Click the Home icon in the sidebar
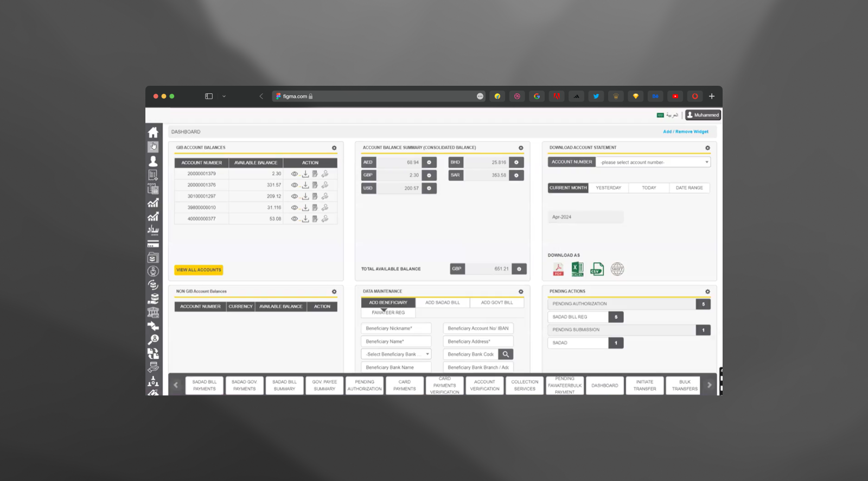This screenshot has height=481, width=868. pos(153,132)
